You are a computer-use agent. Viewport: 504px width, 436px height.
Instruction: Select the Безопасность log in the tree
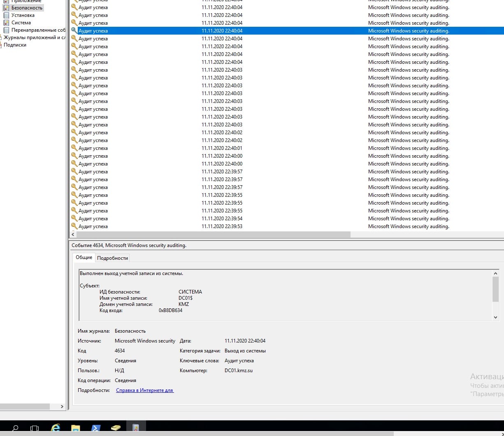(x=27, y=8)
